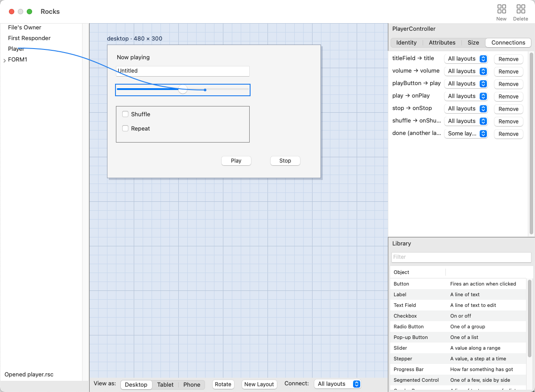Remove the playButton → play connection

[x=508, y=84]
